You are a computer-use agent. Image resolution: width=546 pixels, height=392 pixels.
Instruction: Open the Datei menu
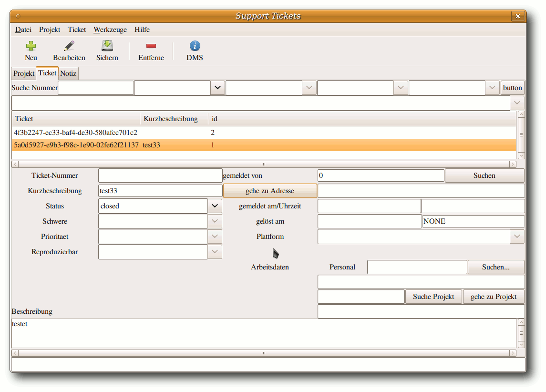click(23, 30)
